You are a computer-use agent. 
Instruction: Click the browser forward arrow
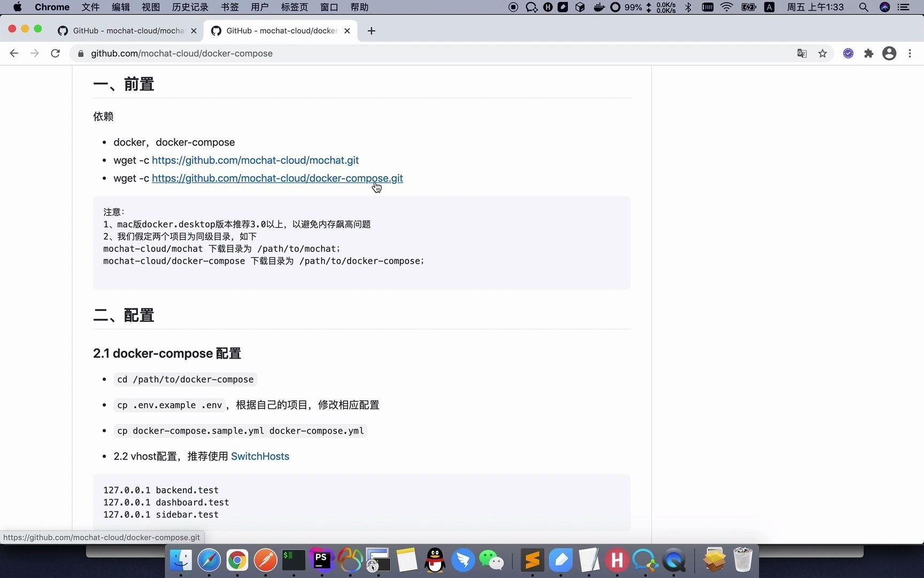point(35,54)
